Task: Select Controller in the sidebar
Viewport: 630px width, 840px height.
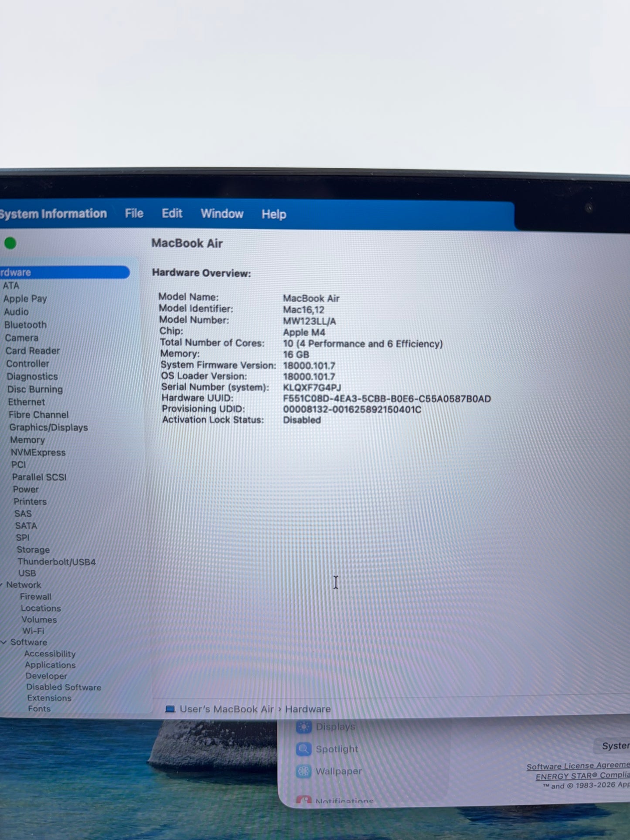Action: click(x=27, y=364)
